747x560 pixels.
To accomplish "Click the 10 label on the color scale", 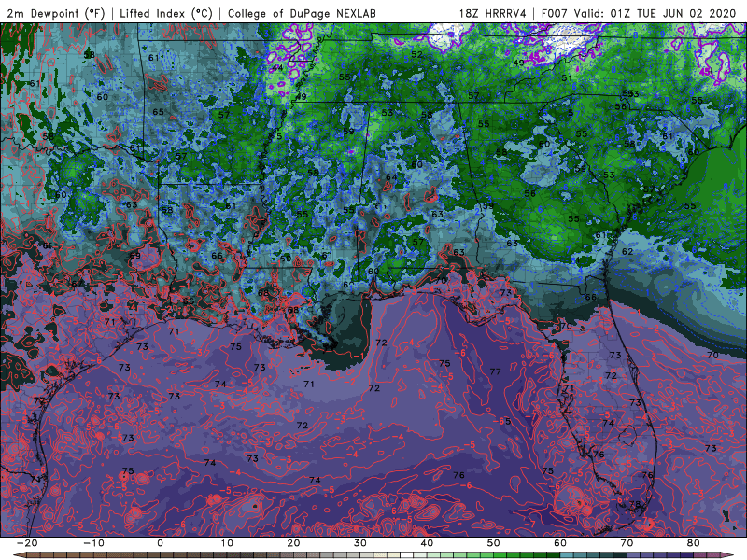I will 227,543.
